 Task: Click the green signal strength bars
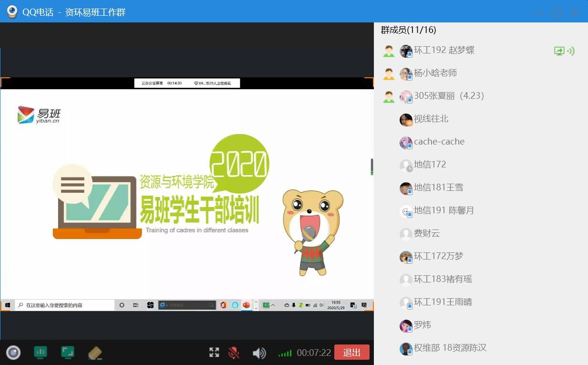(285, 354)
